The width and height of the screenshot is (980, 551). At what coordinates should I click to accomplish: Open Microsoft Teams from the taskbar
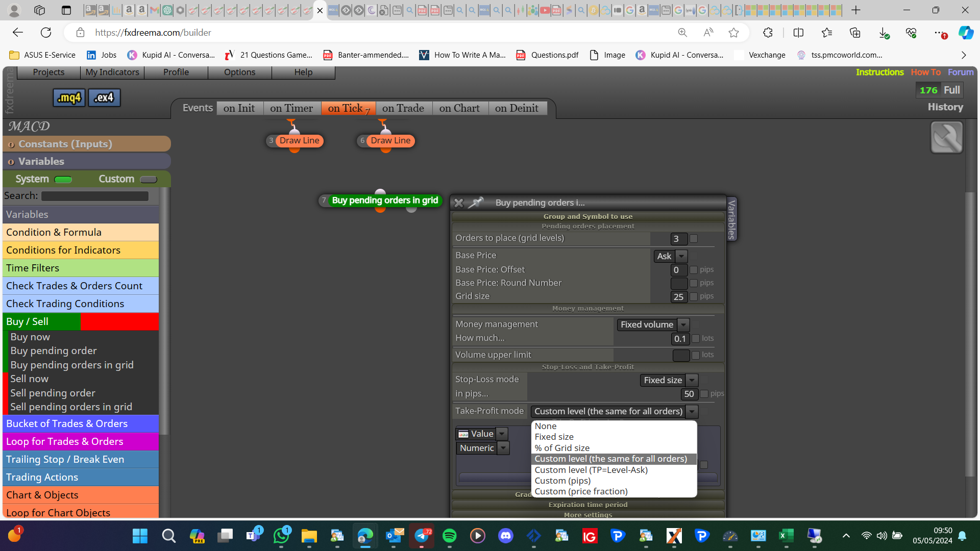tap(253, 536)
